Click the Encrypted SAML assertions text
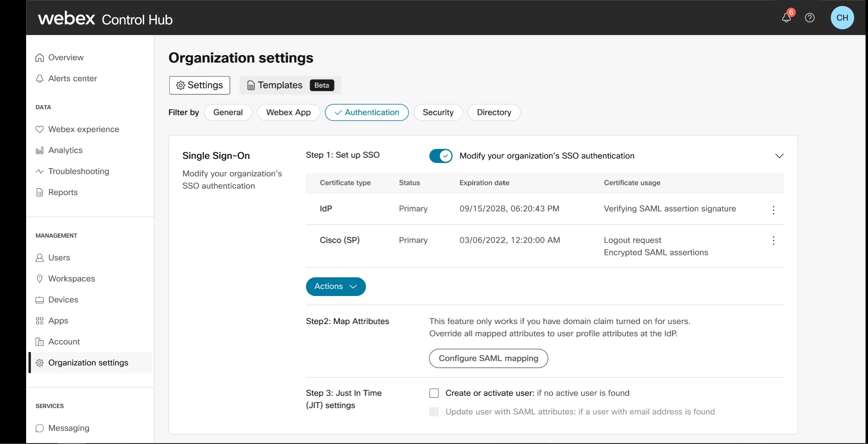868x444 pixels. 656,253
